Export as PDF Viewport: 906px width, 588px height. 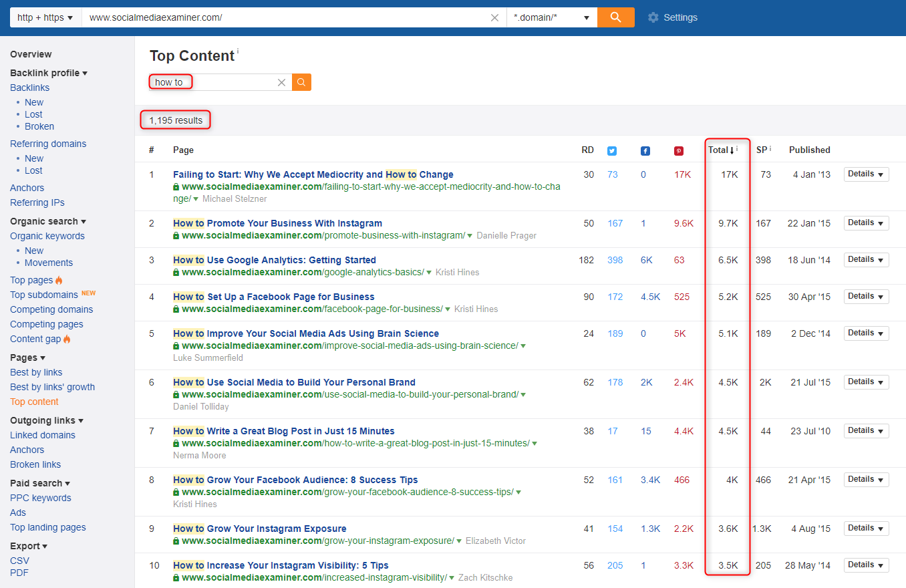point(19,573)
